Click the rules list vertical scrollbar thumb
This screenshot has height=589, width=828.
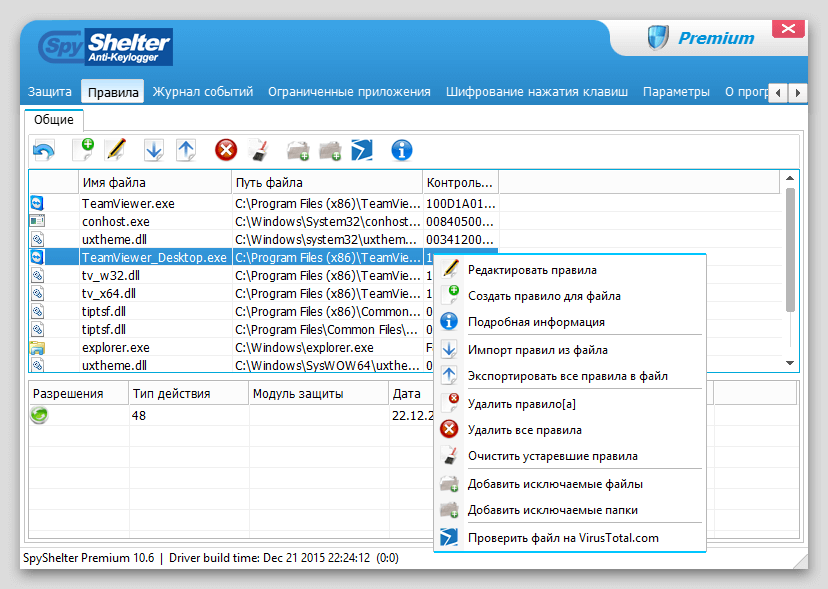point(790,250)
